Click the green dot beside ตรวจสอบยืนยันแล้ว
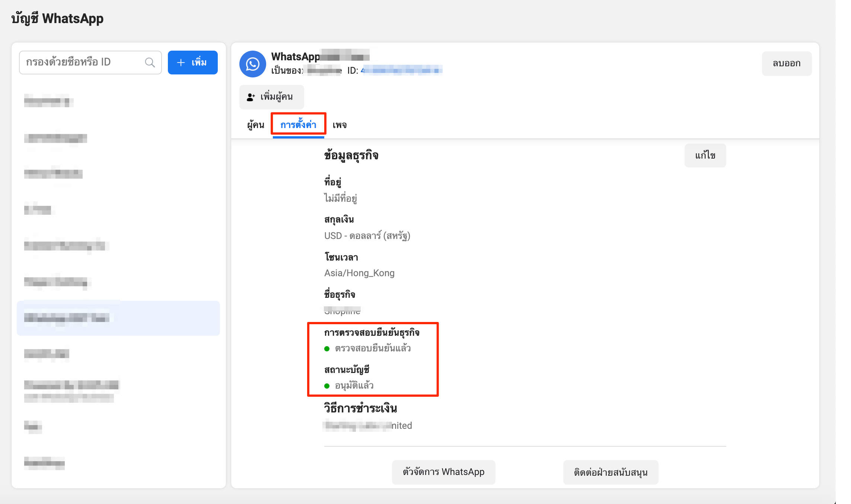The height and width of the screenshot is (504, 851). pyautogui.click(x=327, y=349)
